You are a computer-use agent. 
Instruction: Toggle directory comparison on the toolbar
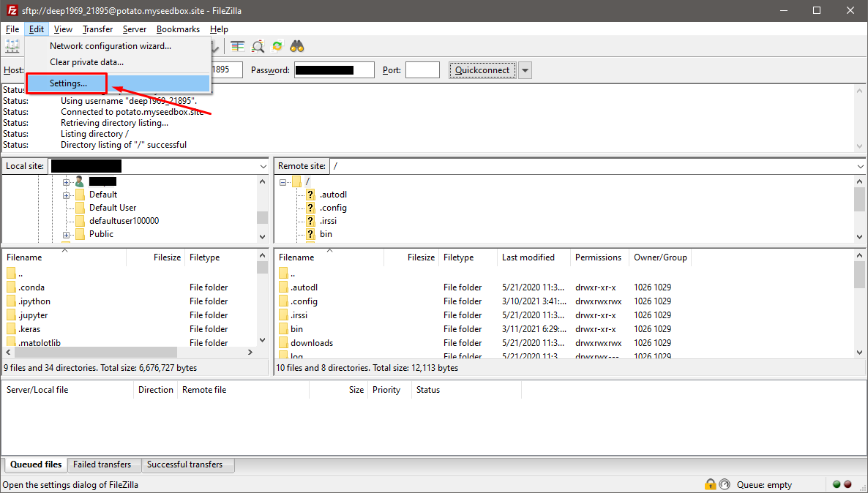coord(237,46)
